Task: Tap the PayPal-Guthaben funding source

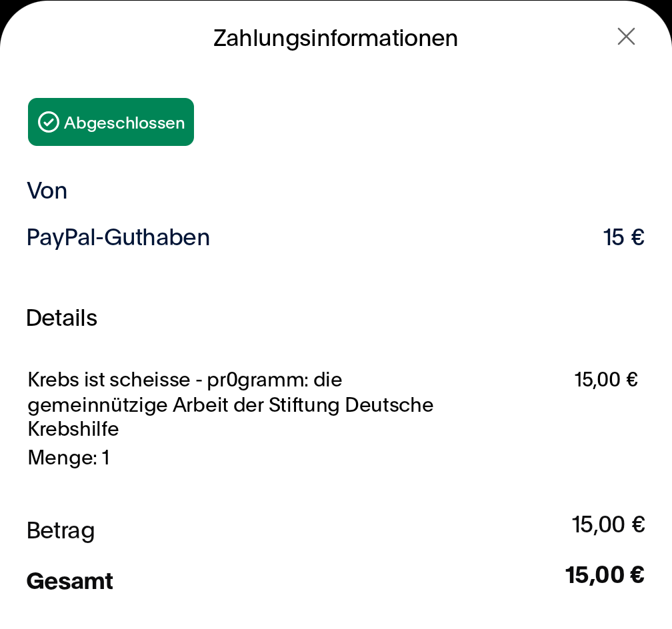Action: 118,237
